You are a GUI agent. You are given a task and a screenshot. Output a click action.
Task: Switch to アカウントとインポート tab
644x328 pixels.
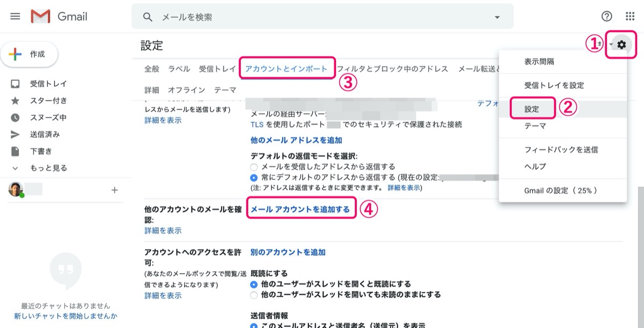(287, 69)
